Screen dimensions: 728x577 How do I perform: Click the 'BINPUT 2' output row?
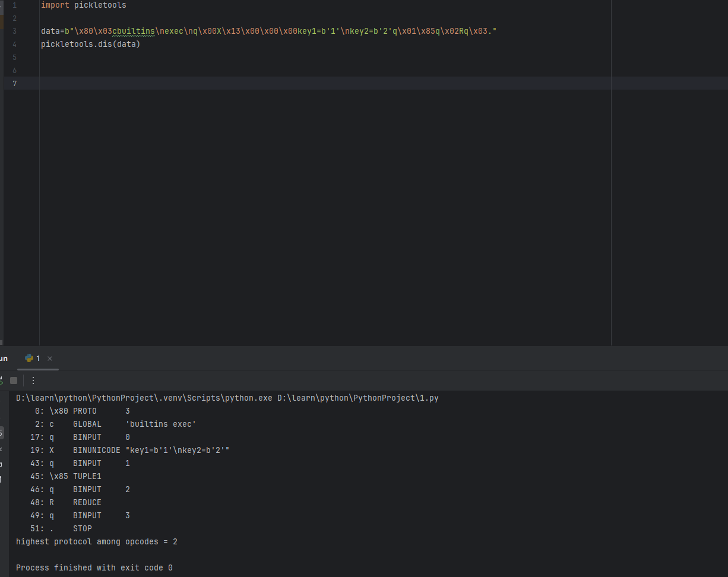80,489
